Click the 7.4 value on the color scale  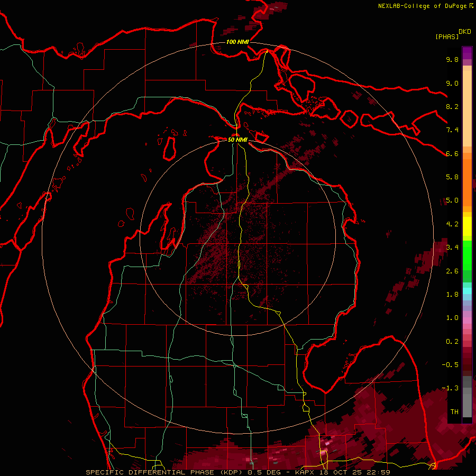coord(452,130)
